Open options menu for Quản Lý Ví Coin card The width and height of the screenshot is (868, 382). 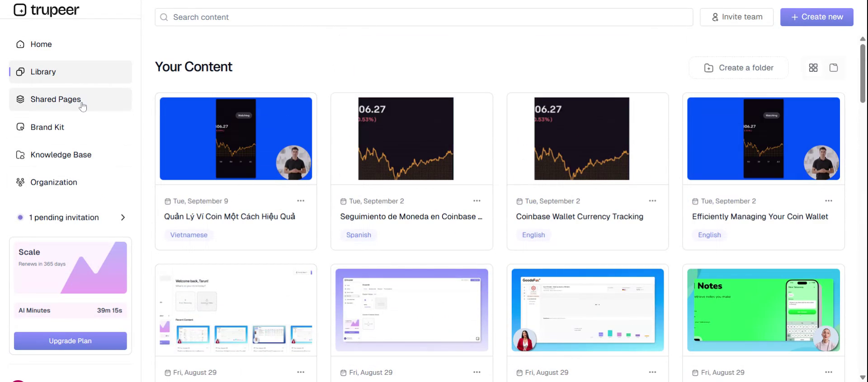coord(301,201)
